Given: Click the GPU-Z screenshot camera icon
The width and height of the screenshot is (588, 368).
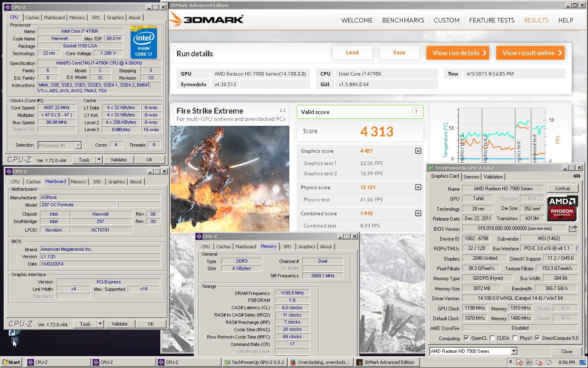Looking at the screenshot, I should pos(577,176).
